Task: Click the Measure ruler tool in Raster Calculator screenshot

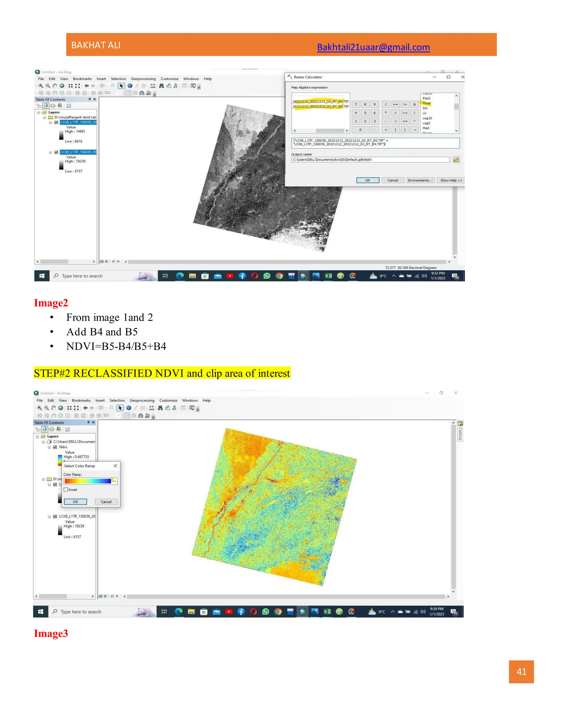Action: 153,86
